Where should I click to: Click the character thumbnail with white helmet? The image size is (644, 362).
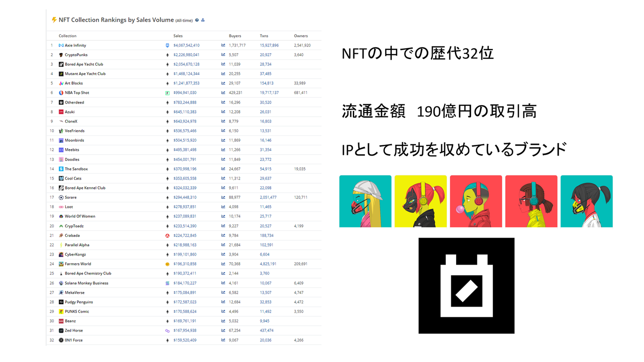click(x=365, y=201)
